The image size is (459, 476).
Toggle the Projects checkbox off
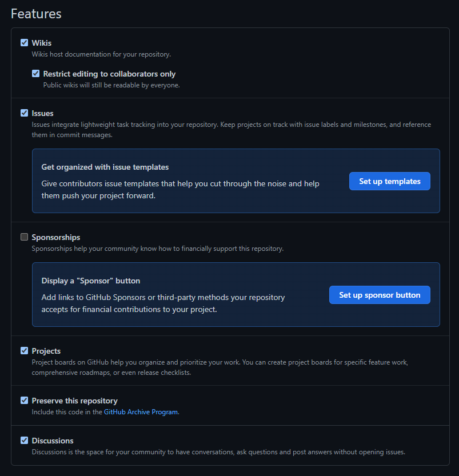pos(24,351)
